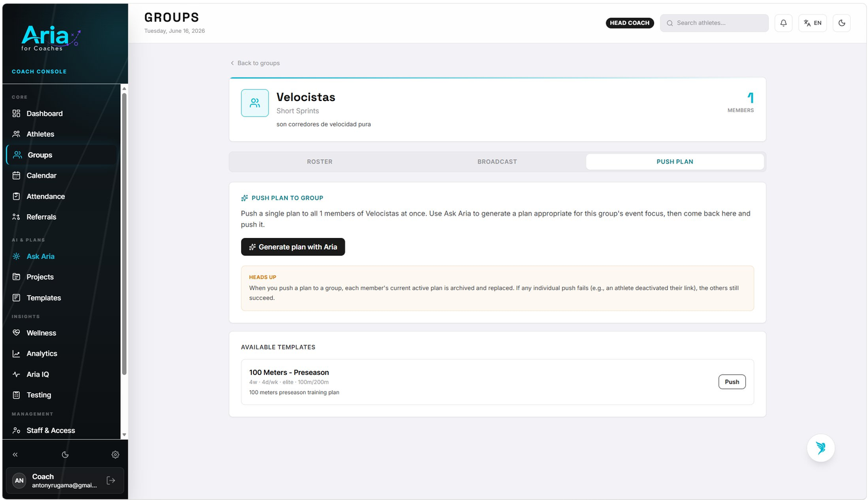The width and height of the screenshot is (868, 500).
Task: Open Aria IQ pulse icon
Action: 17,374
